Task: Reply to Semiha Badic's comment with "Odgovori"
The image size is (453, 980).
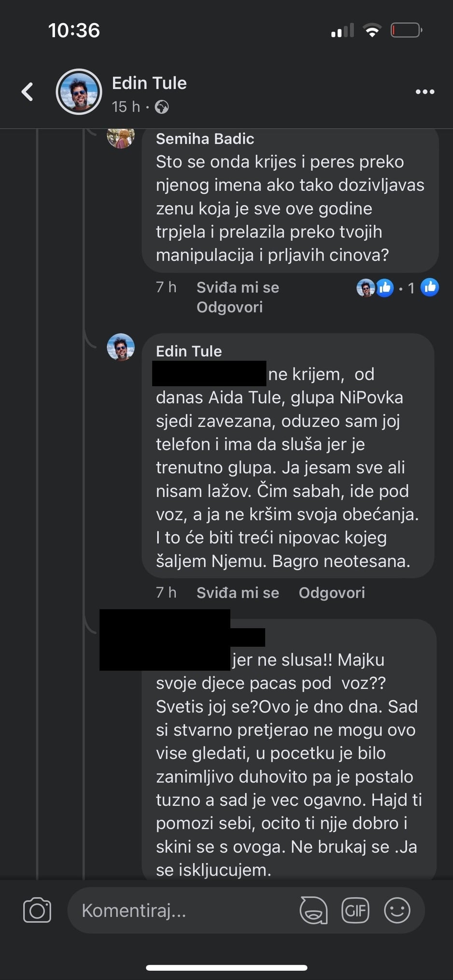Action: pos(229,308)
